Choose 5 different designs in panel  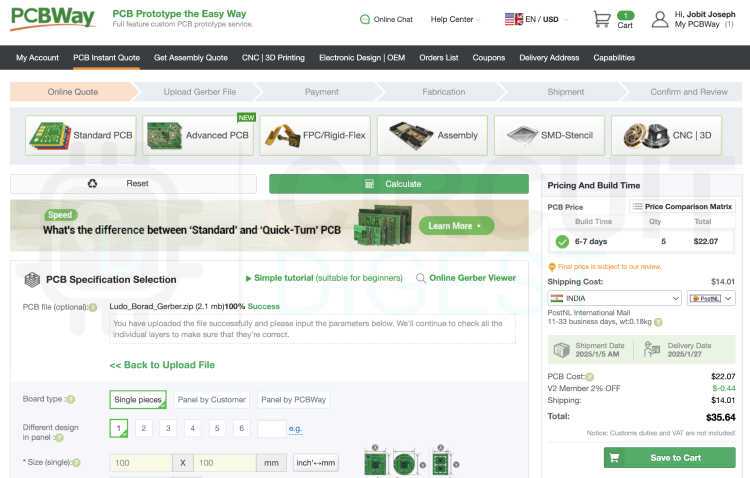[x=217, y=428]
